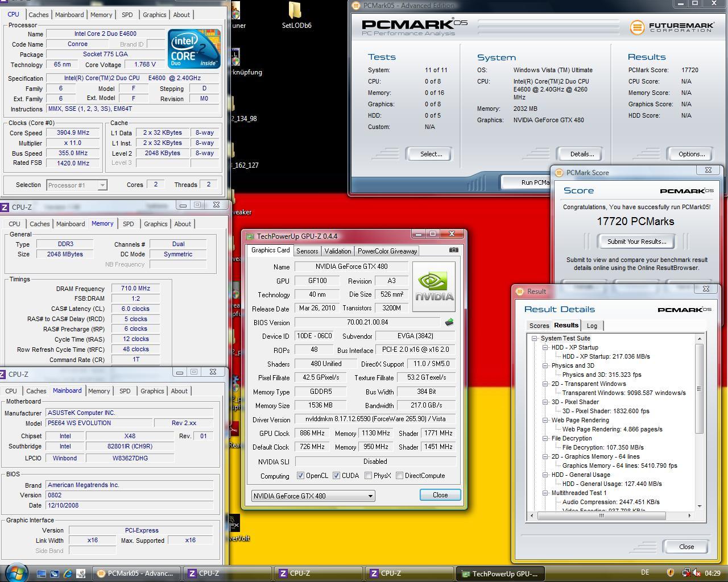Click the Options... button in PCMark05

(x=691, y=154)
